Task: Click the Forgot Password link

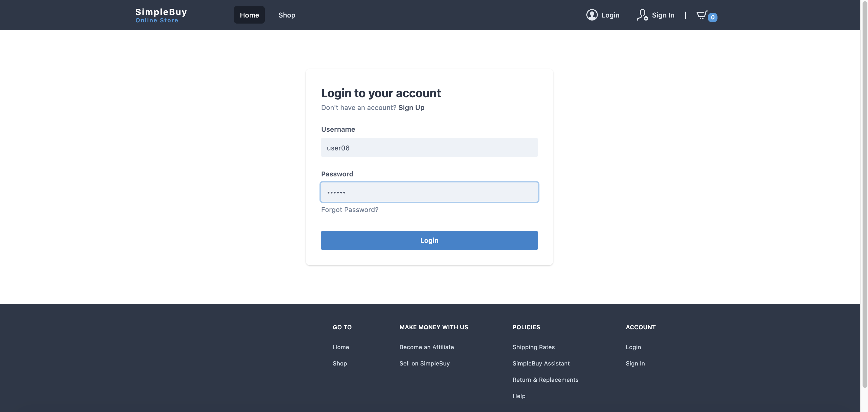Action: (349, 209)
